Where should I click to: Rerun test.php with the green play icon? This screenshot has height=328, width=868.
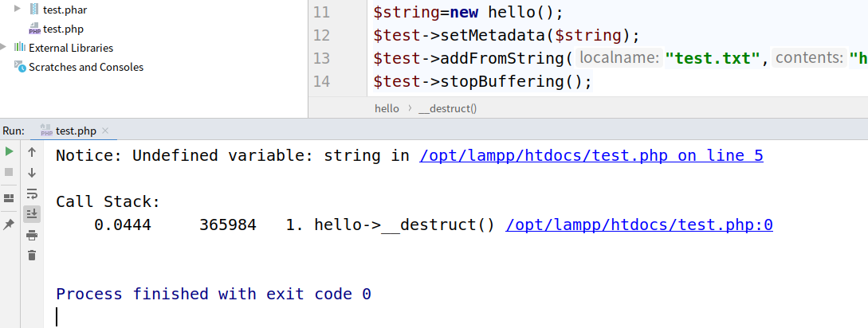point(9,151)
